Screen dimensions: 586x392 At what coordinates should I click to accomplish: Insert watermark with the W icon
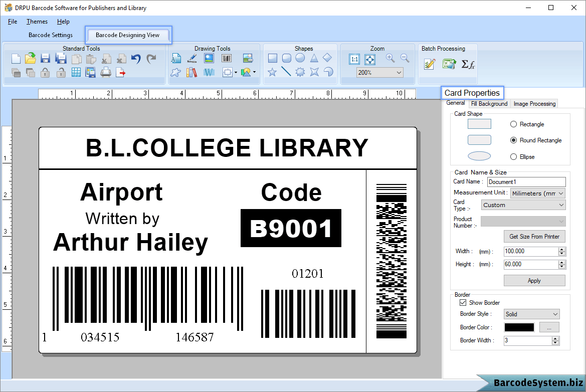point(209,72)
